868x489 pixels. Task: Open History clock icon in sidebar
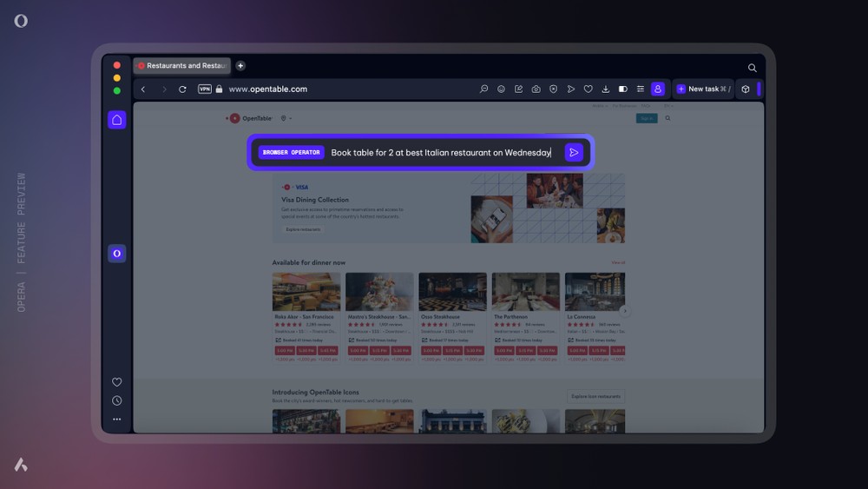click(116, 400)
